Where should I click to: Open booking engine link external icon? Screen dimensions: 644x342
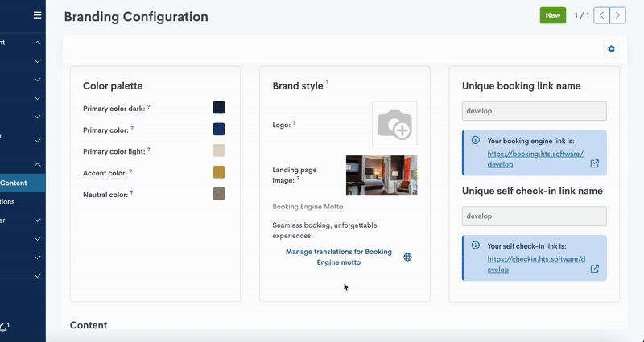click(x=595, y=163)
